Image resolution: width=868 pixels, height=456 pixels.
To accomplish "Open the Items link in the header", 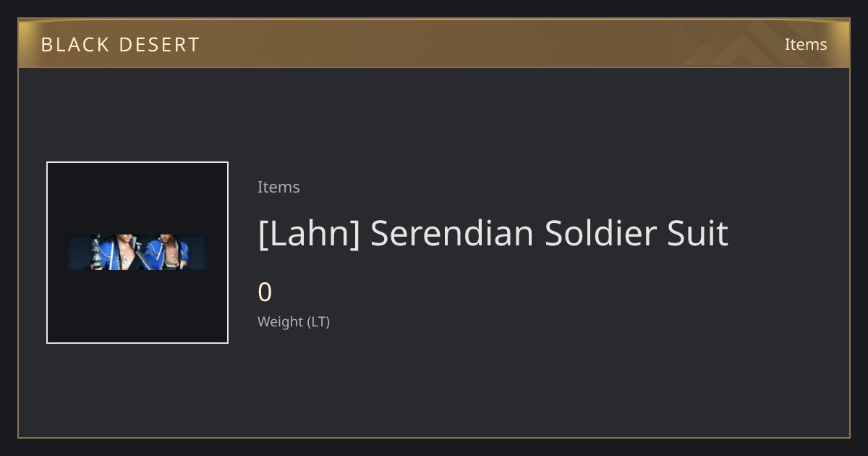I will pyautogui.click(x=806, y=45).
